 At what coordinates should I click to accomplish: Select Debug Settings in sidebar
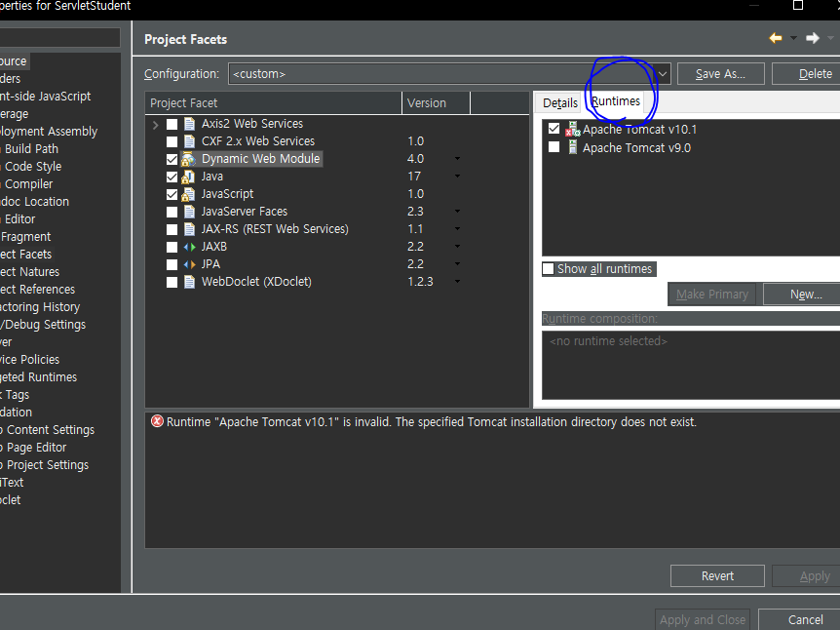click(x=45, y=325)
